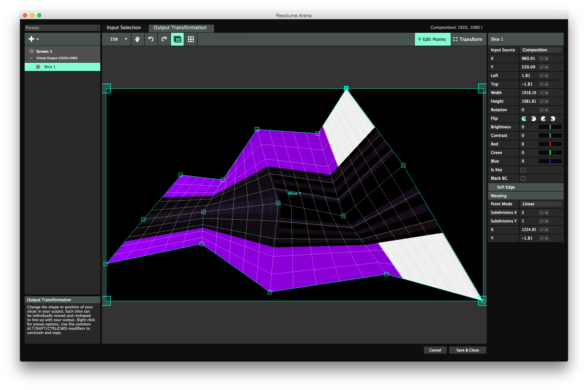This screenshot has width=588, height=390.
Task: Click the add slice plus icon
Action: click(31, 39)
